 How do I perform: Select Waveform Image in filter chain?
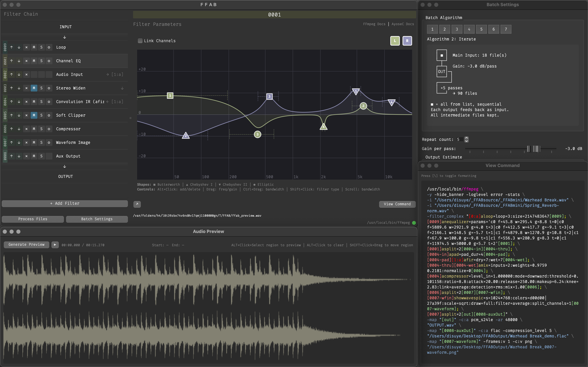pos(73,143)
